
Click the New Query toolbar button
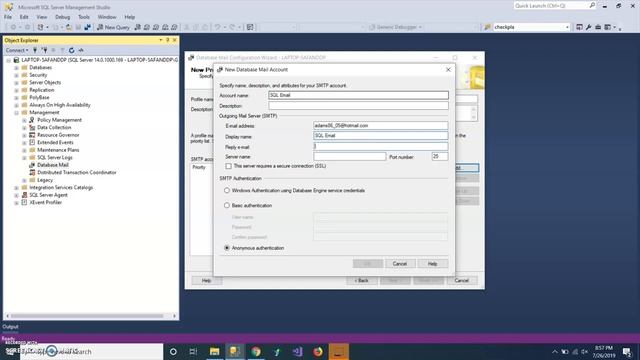(x=113, y=27)
